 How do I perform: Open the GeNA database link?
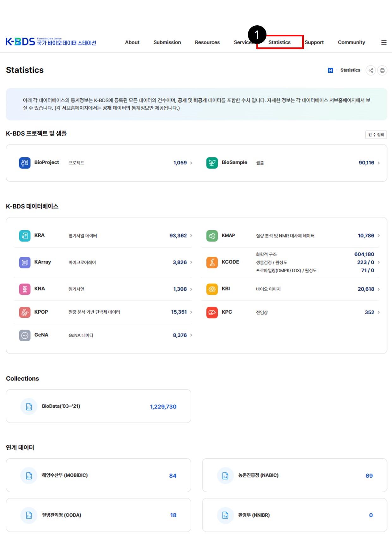point(41,335)
